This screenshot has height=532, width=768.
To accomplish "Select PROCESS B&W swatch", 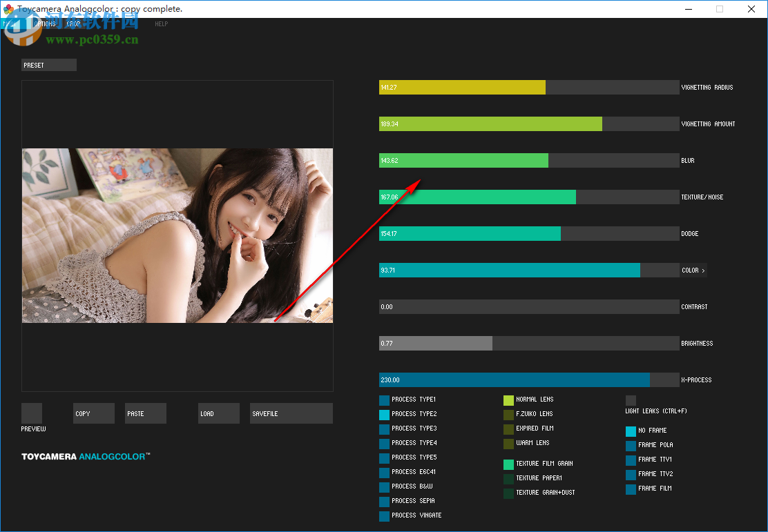I will coord(385,487).
